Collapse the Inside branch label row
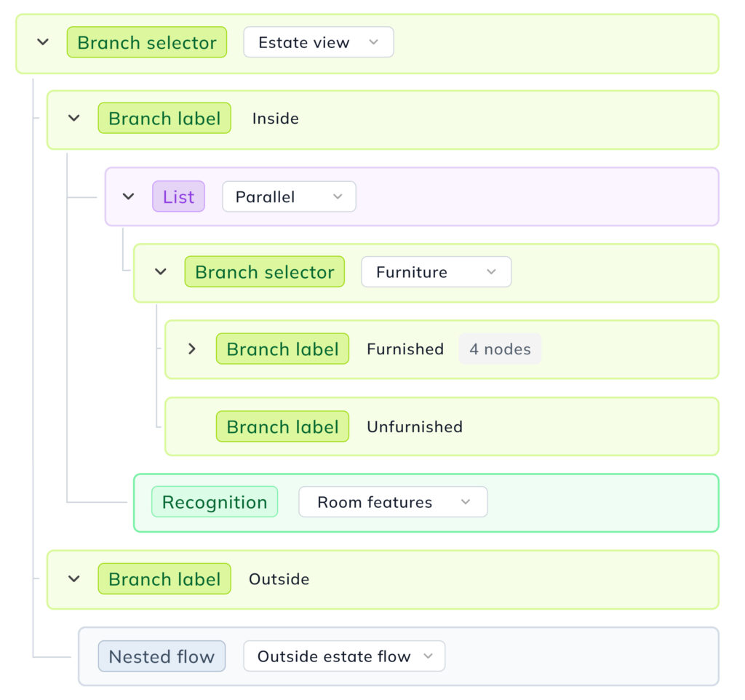Image resolution: width=745 pixels, height=700 pixels. coord(73,118)
